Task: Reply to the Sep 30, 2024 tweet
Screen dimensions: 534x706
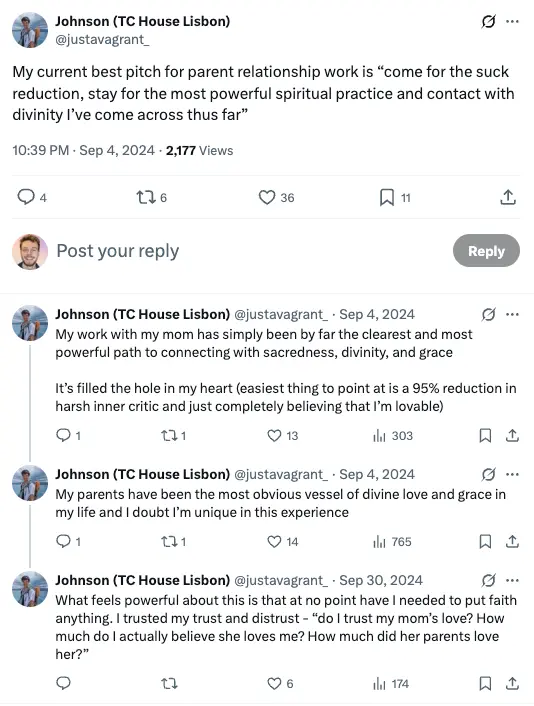Action: click(x=63, y=683)
